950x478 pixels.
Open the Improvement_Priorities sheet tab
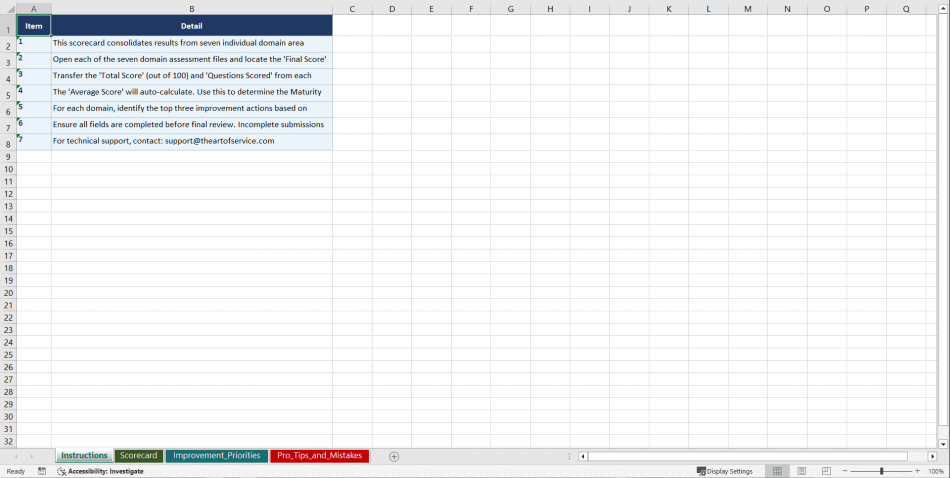[x=217, y=456]
